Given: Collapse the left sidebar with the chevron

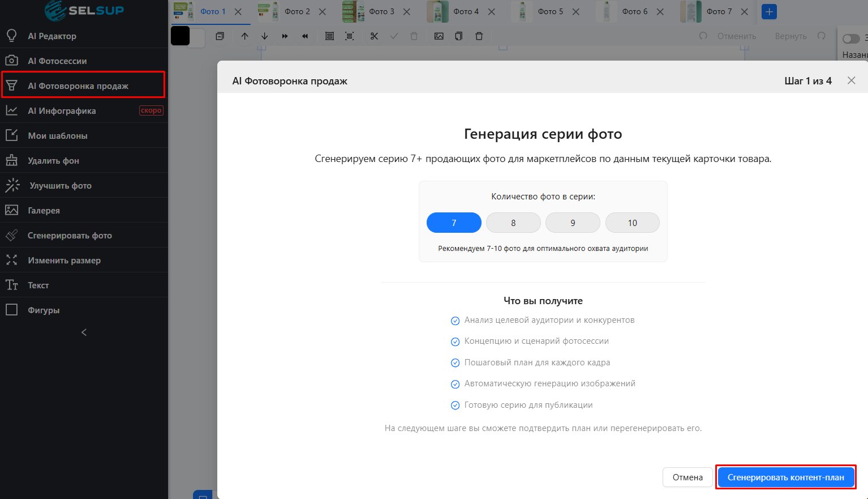Looking at the screenshot, I should coord(84,332).
